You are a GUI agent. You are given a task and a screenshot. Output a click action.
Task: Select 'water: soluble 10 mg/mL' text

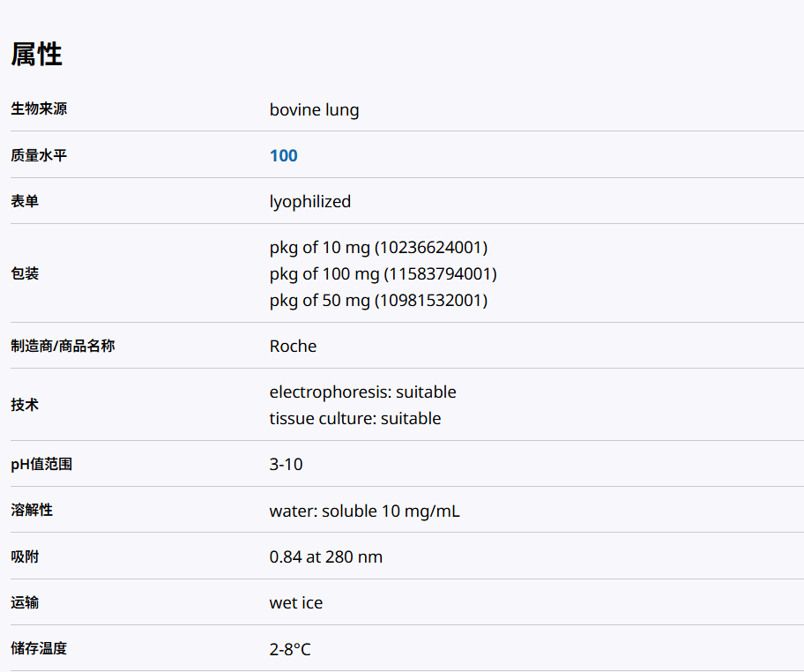[364, 511]
